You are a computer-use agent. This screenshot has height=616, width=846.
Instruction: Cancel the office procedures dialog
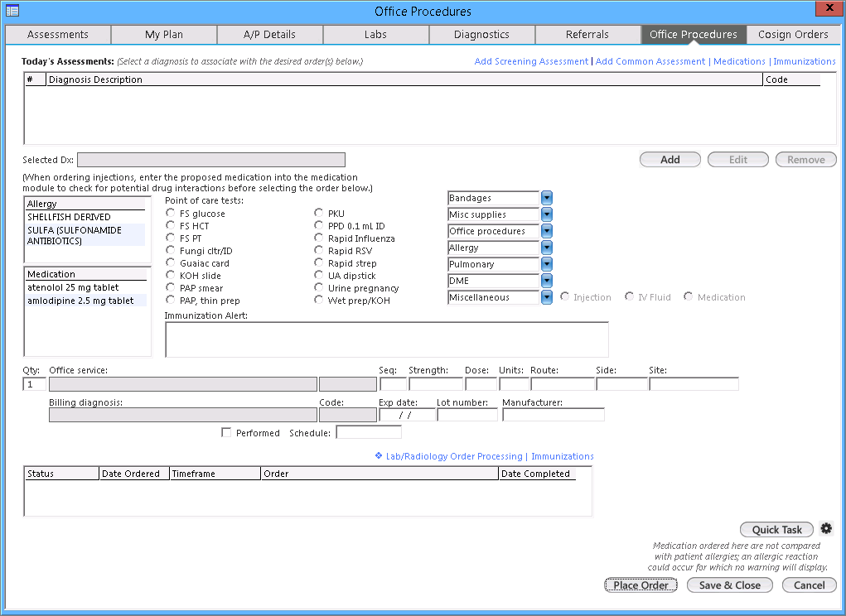pyautogui.click(x=810, y=585)
